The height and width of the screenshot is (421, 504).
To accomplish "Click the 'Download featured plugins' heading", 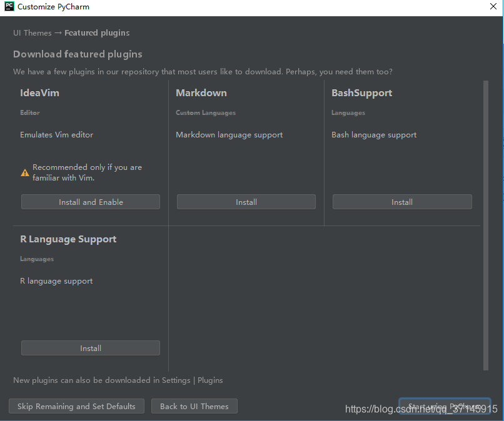I will [78, 54].
